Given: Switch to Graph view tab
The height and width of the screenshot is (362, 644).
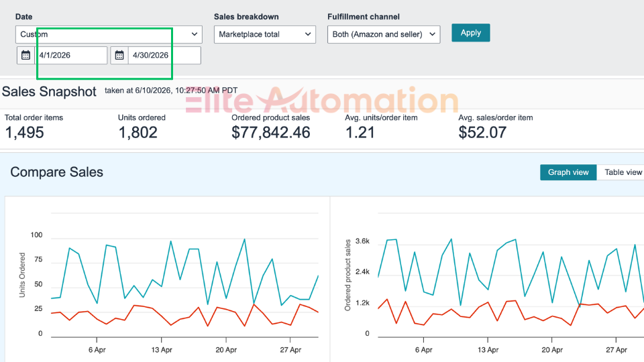Looking at the screenshot, I should (568, 172).
